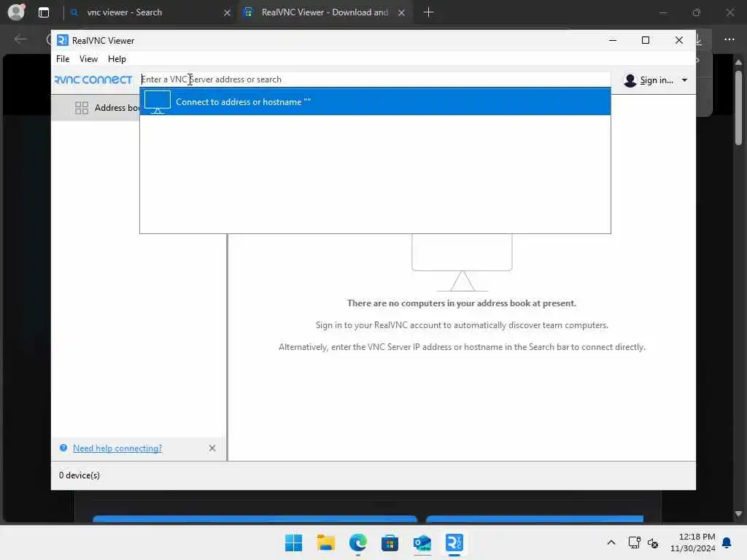Click the Address book grid icon
This screenshot has width=747, height=560.
pos(82,108)
